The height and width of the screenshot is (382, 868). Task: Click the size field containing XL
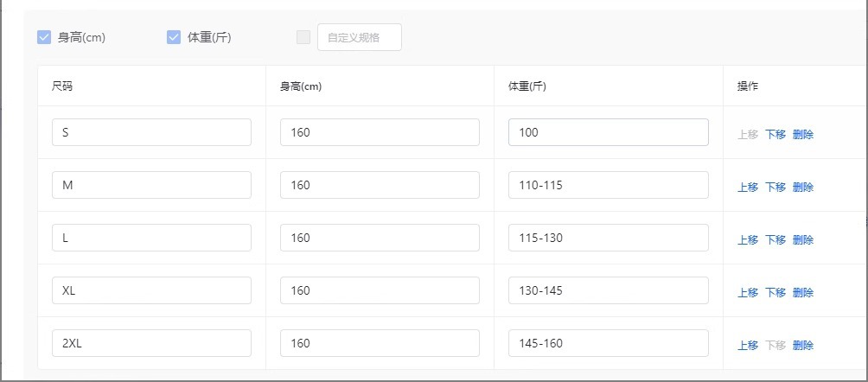pyautogui.click(x=151, y=290)
